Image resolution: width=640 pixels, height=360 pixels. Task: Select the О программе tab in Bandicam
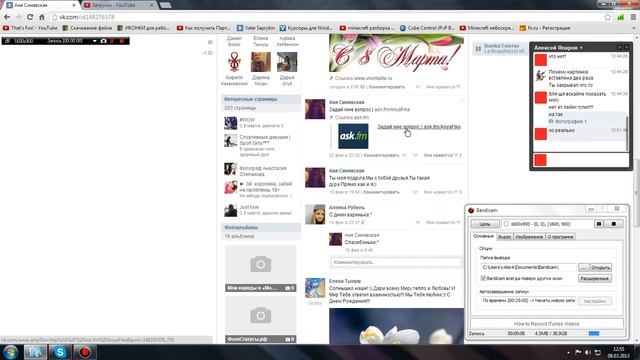point(560,237)
